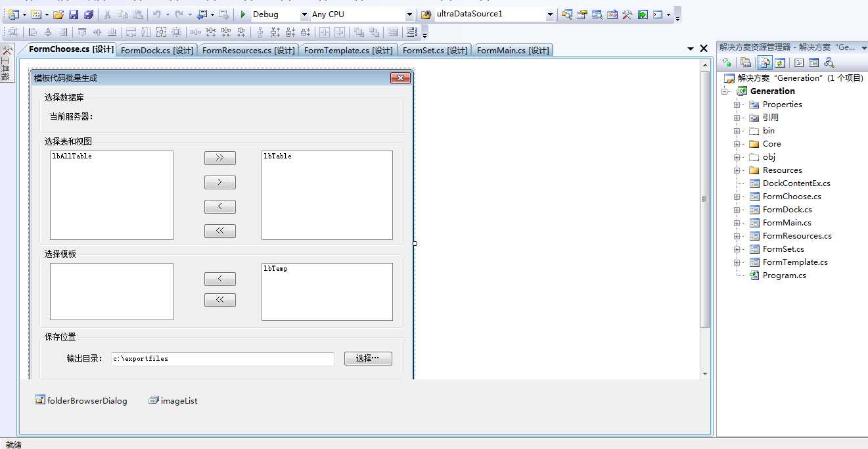Image resolution: width=868 pixels, height=449 pixels.
Task: Click View Class Diagram icon in Solution Explorer
Action: point(829,62)
